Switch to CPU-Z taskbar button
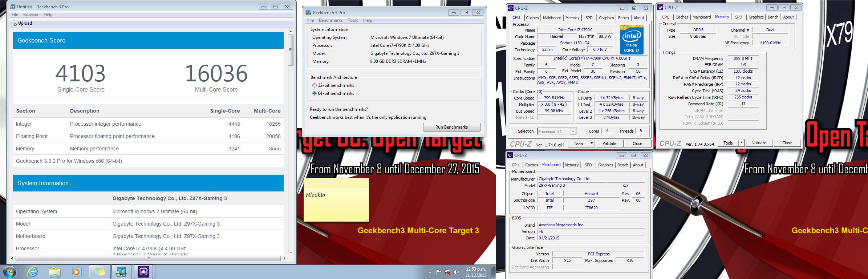Image resolution: width=868 pixels, height=279 pixels. [143, 272]
